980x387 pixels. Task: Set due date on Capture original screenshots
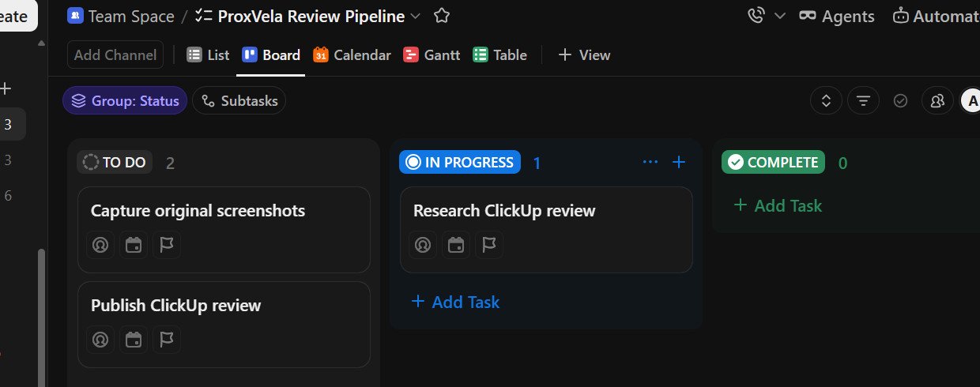click(134, 245)
